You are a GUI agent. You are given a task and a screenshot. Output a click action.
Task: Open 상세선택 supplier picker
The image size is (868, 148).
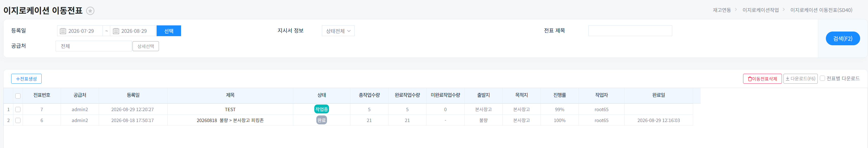pyautogui.click(x=145, y=46)
